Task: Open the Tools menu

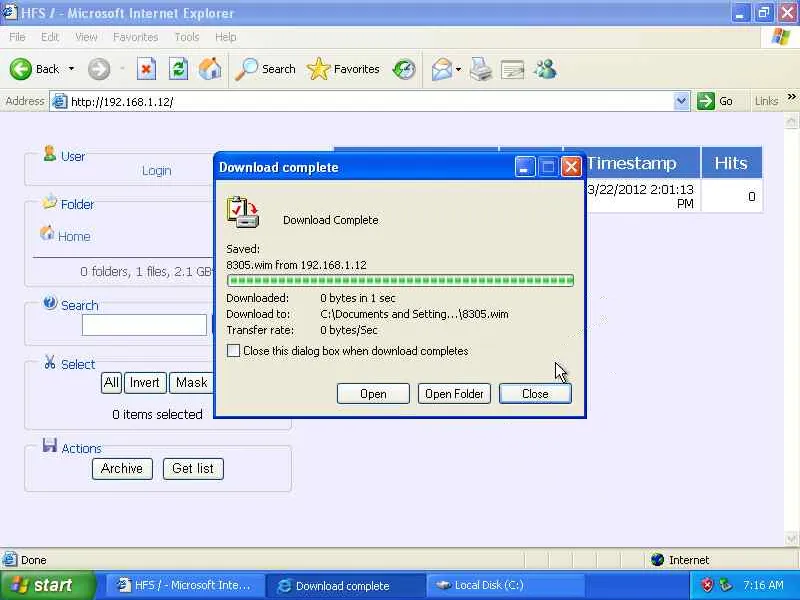Action: coord(187,37)
